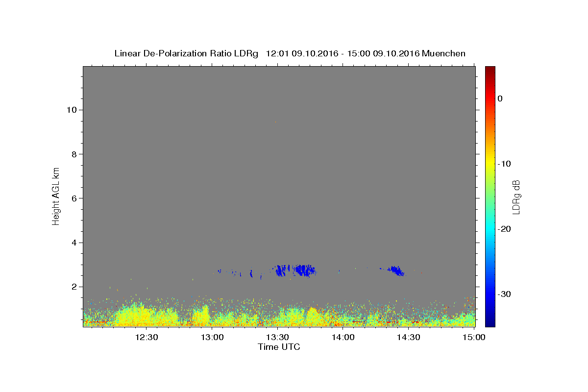
Task: Click the 13:30 time axis label
Action: click(x=277, y=337)
